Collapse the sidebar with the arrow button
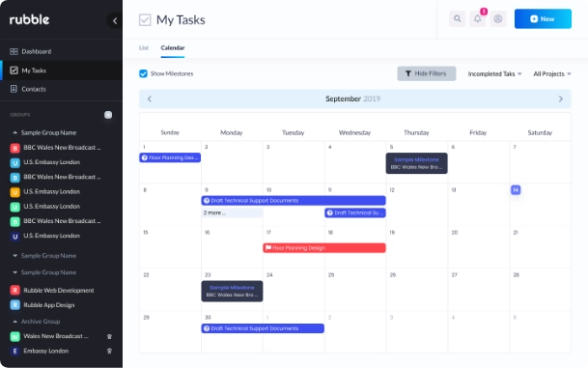 pyautogui.click(x=114, y=20)
